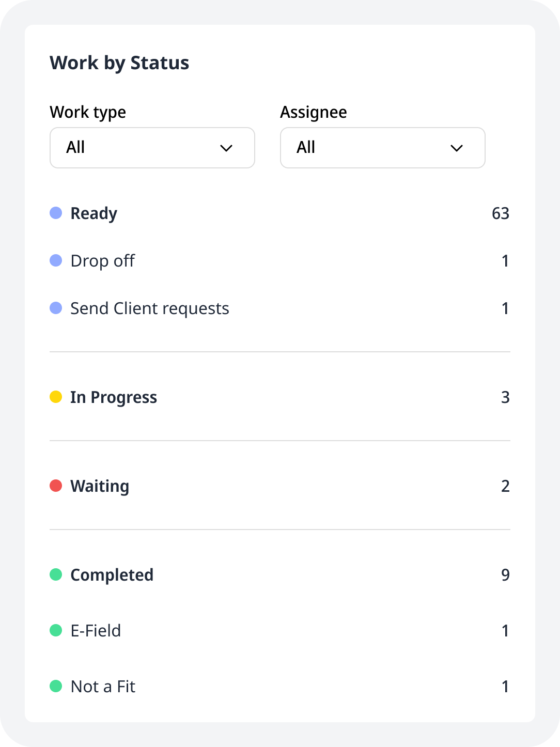
Task: Open Send Client requests status
Action: [150, 309]
